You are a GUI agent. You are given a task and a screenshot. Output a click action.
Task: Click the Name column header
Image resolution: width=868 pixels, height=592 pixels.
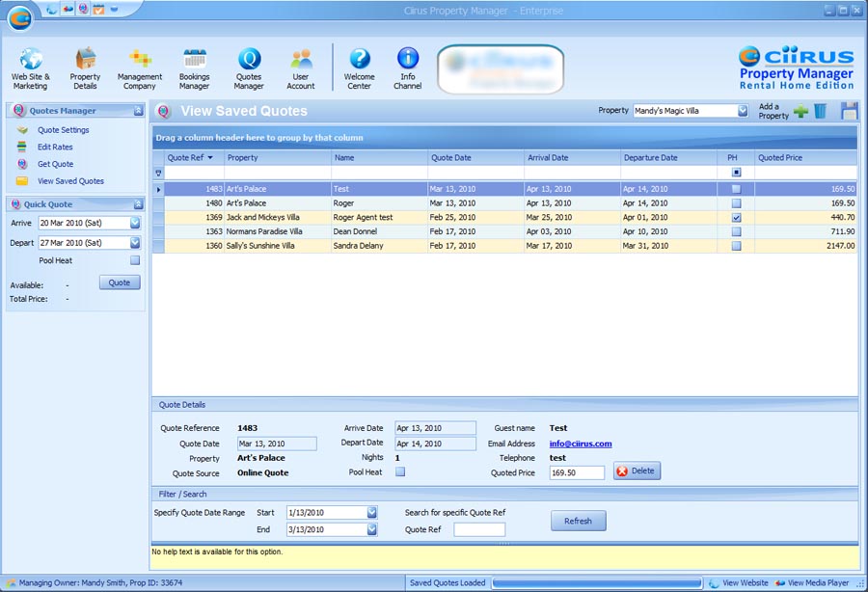pyautogui.click(x=379, y=158)
